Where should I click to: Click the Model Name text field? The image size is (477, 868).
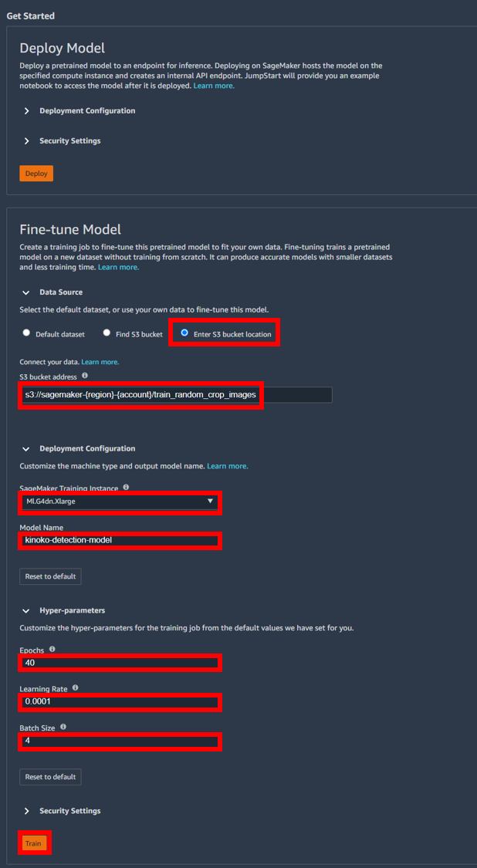(x=120, y=540)
